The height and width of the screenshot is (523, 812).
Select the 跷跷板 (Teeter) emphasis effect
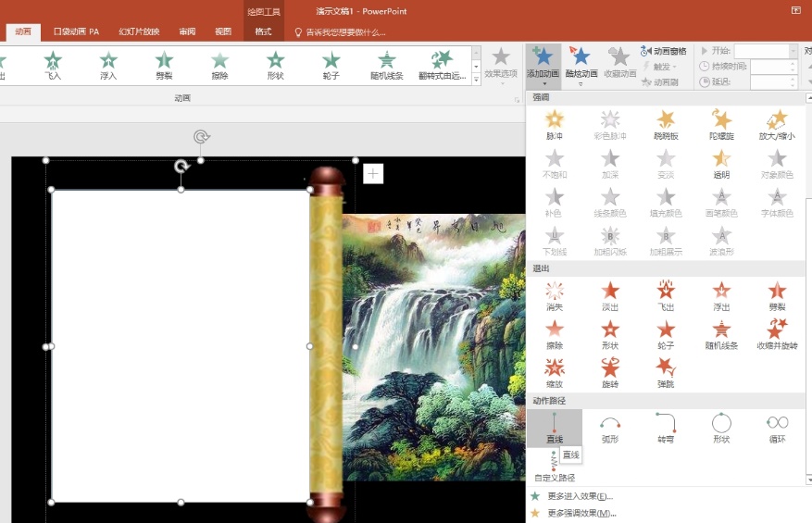point(666,125)
